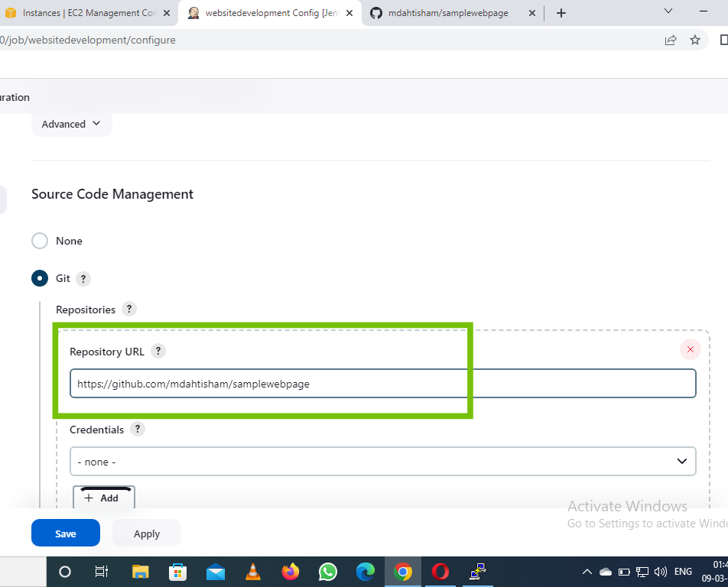This screenshot has width=728, height=587.
Task: Save the job configuration
Action: [66, 533]
